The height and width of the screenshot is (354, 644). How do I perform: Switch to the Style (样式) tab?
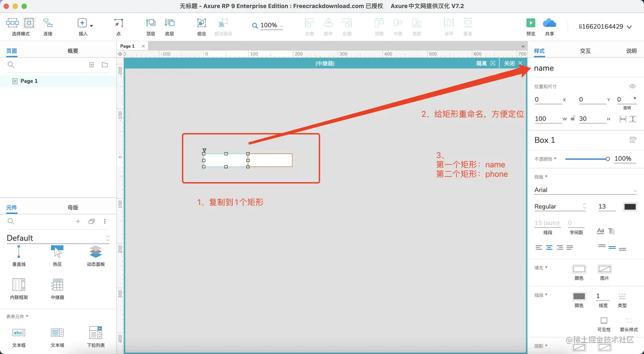[539, 51]
